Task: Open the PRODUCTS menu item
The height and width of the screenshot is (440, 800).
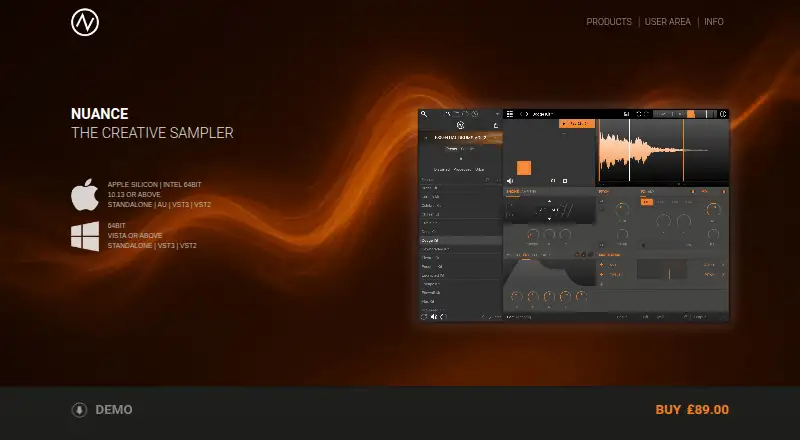Action: tap(609, 22)
